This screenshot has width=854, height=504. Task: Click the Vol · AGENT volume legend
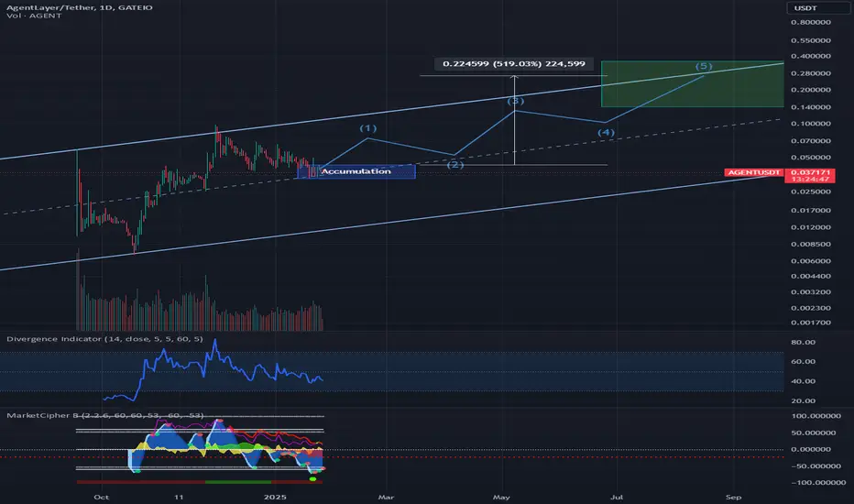(34, 16)
